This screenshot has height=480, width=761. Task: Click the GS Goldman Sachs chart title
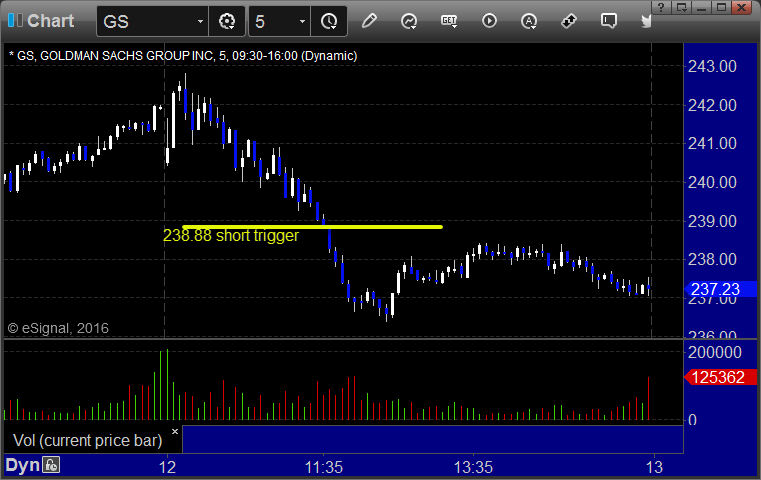point(183,56)
